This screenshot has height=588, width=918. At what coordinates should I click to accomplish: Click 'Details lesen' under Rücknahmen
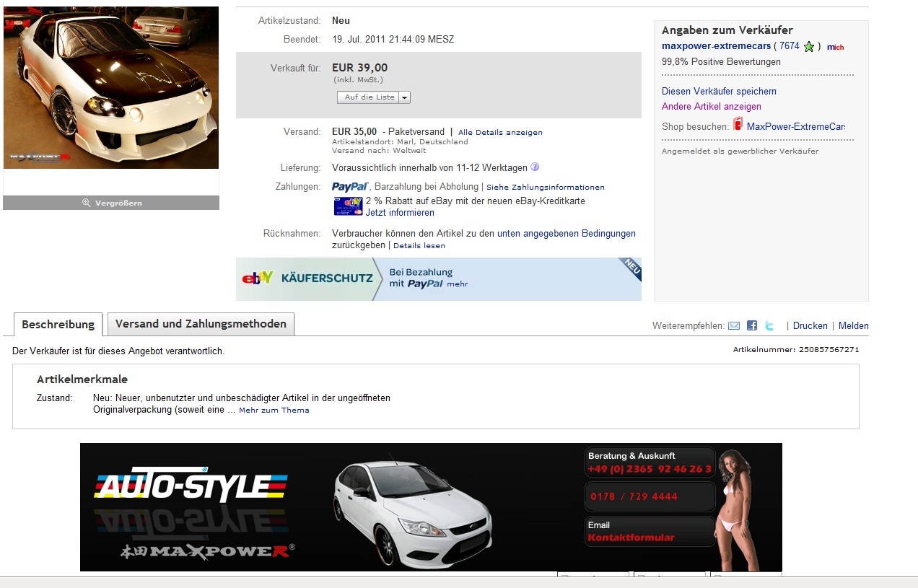coord(419,246)
